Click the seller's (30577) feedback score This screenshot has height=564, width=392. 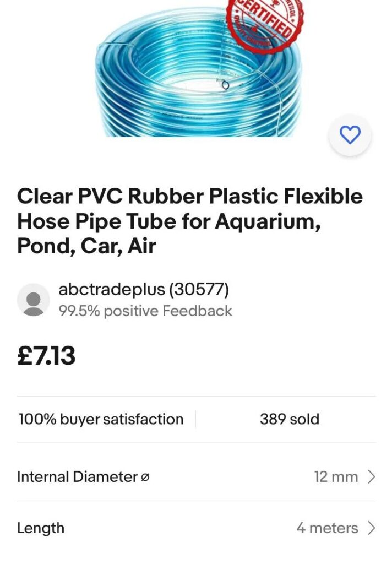[199, 290]
